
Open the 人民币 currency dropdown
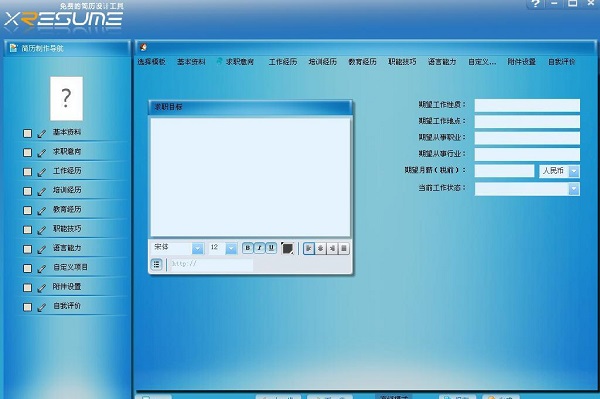[574, 171]
